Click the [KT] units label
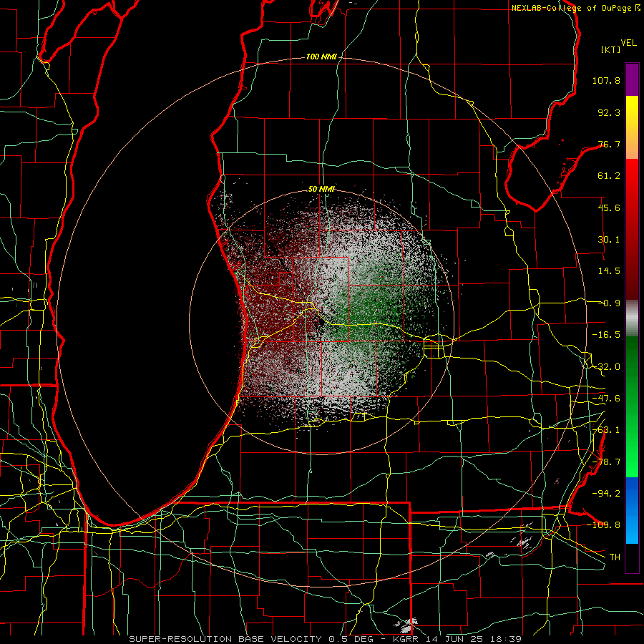This screenshot has width=644, height=644. click(611, 49)
